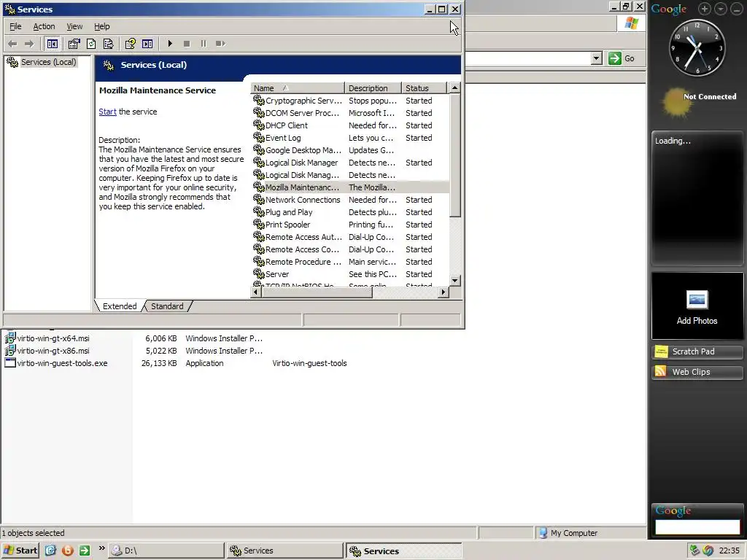Switch to the Extended tab
This screenshot has height=560, width=747.
[120, 306]
